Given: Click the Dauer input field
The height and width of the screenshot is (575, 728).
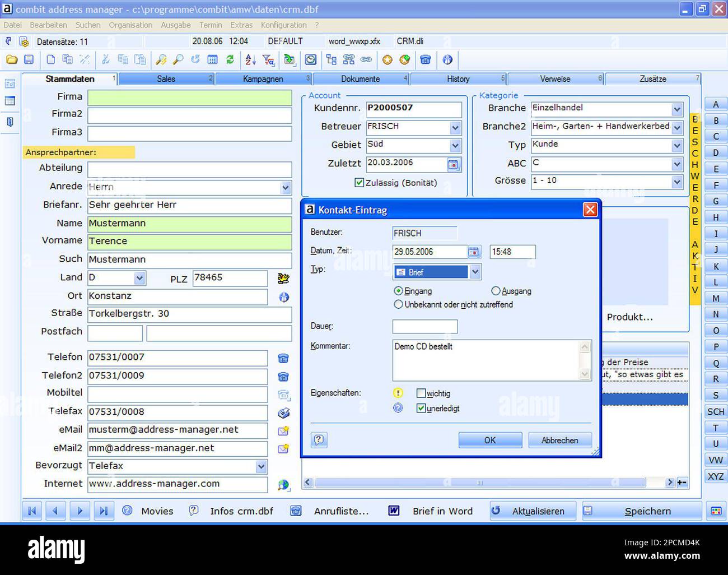Looking at the screenshot, I should [x=425, y=326].
